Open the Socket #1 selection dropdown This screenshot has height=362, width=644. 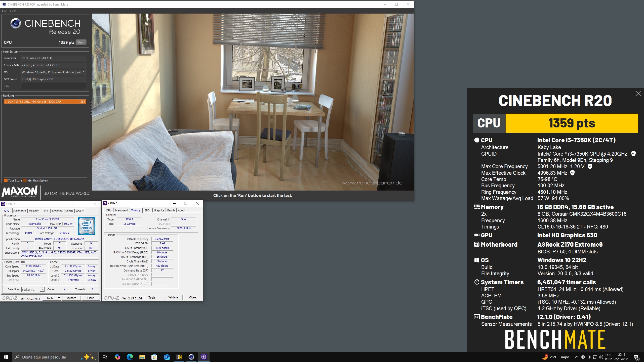(33, 289)
